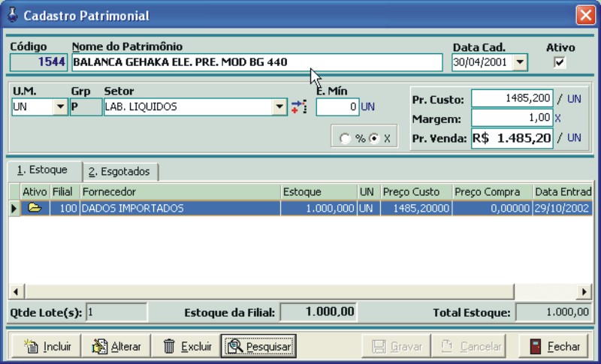Screen dimensions: 601x364
Task: Switch to the 2. Esgotados tab
Action: (x=120, y=172)
